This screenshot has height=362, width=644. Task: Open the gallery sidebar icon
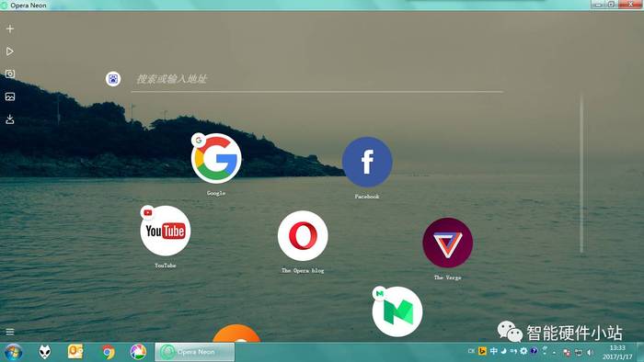tap(10, 96)
